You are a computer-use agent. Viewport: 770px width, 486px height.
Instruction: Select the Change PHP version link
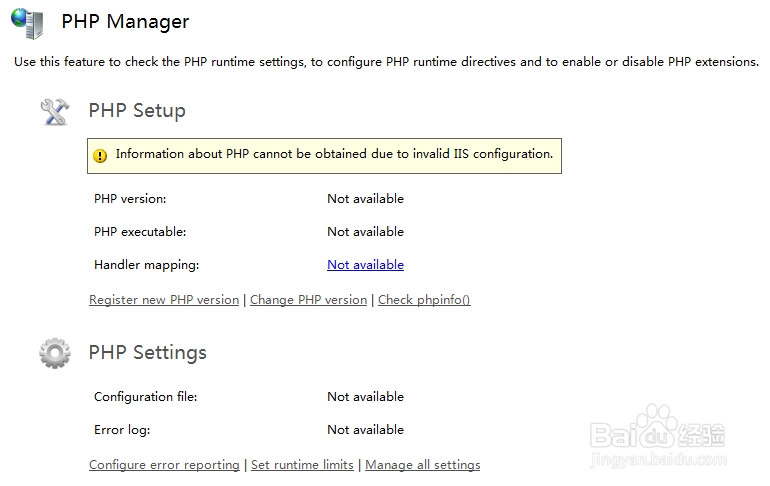(308, 300)
